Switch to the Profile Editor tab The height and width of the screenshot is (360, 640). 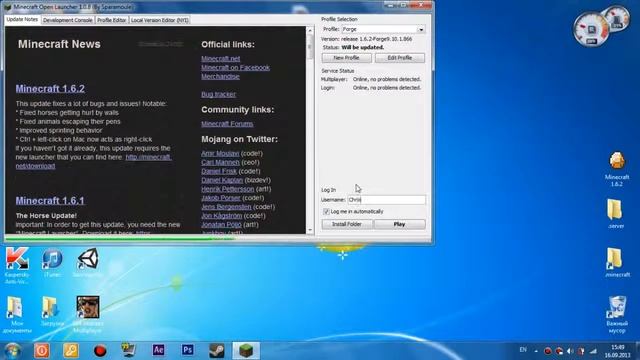tap(111, 20)
